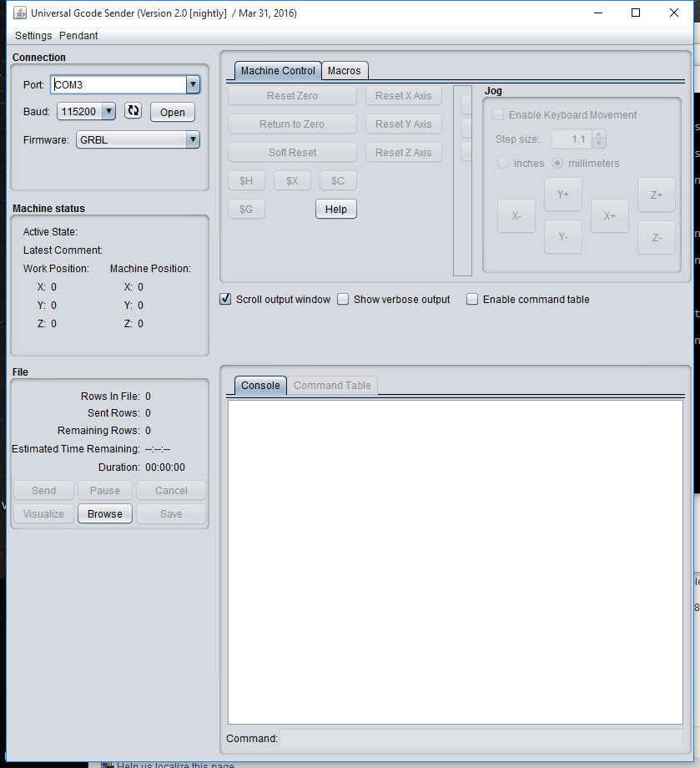Open the Port dropdown arrow
The image size is (700, 768).
(x=193, y=85)
